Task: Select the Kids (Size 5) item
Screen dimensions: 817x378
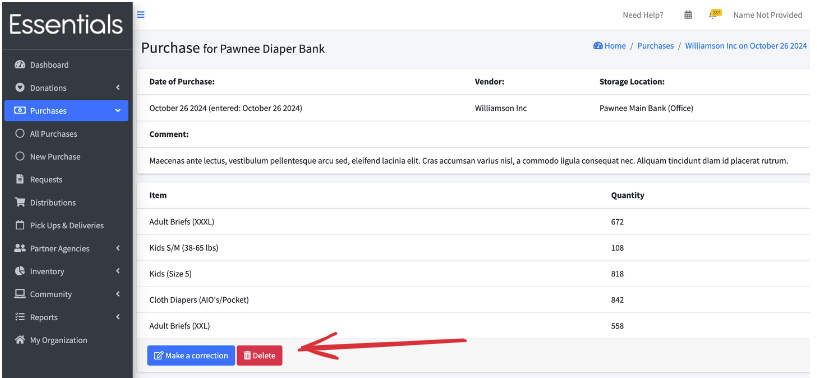Action: coord(170,274)
